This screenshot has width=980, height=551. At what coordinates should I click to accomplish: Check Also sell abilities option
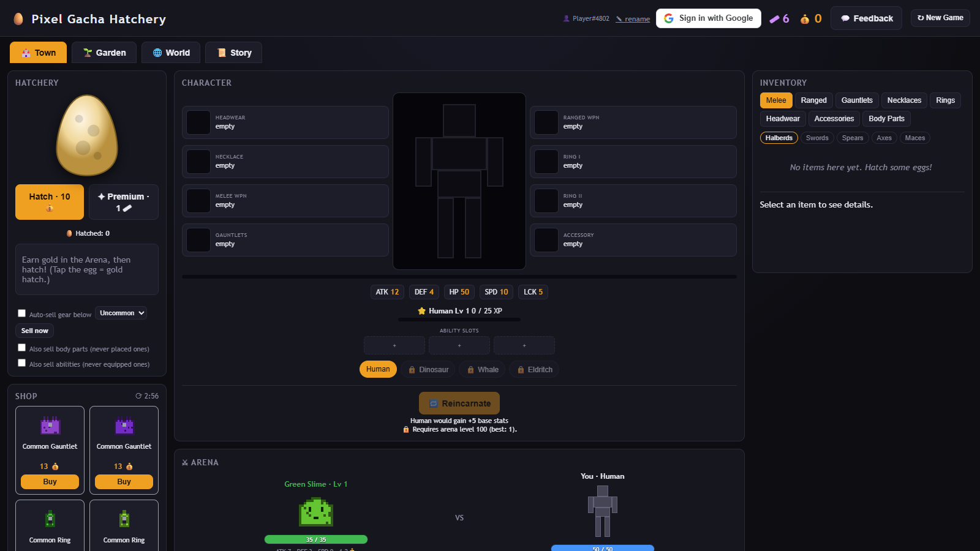(22, 363)
